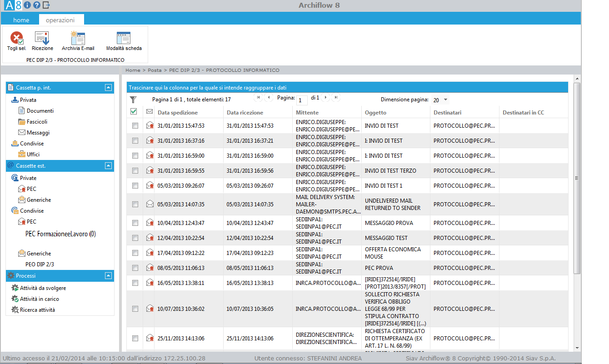Check row dated 05/03/2013 09:26:07

click(x=135, y=185)
